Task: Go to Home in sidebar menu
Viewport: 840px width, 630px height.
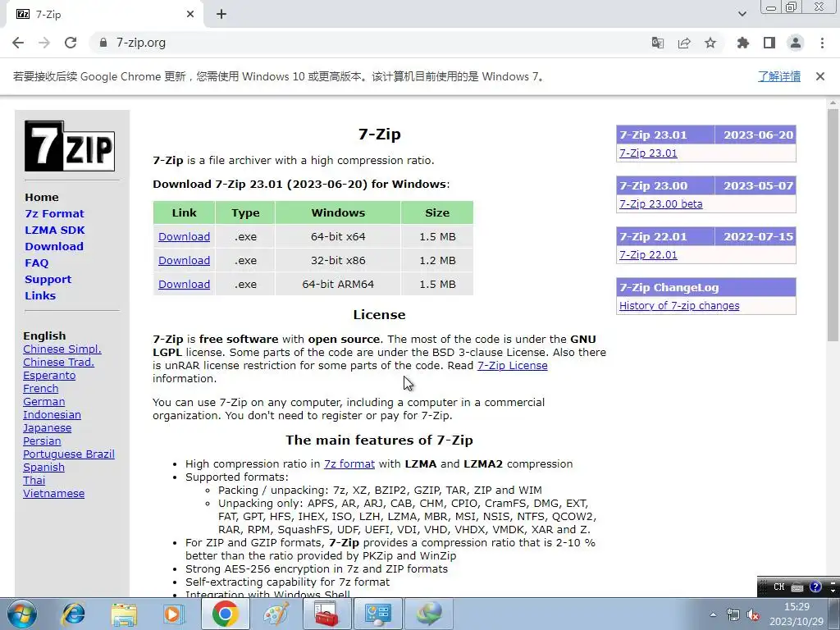Action: click(42, 197)
